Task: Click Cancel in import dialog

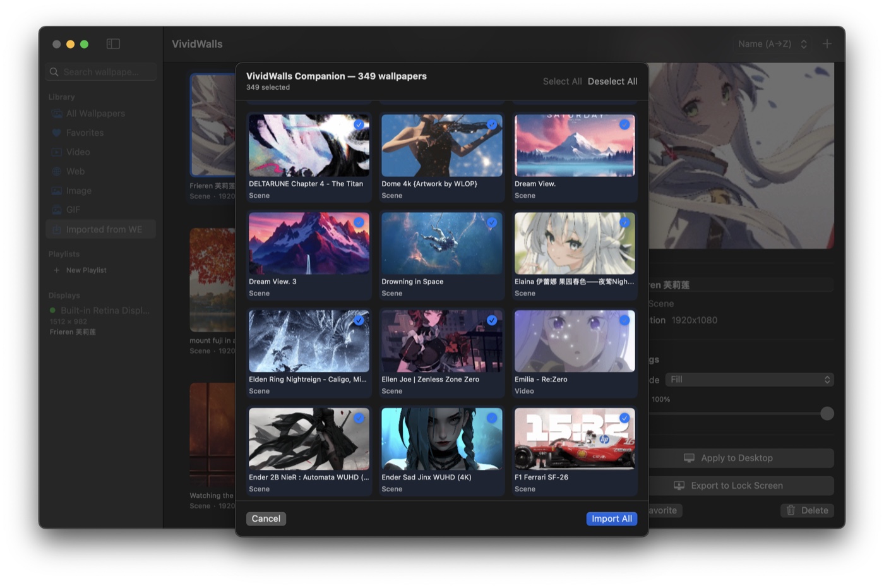Action: tap(266, 519)
